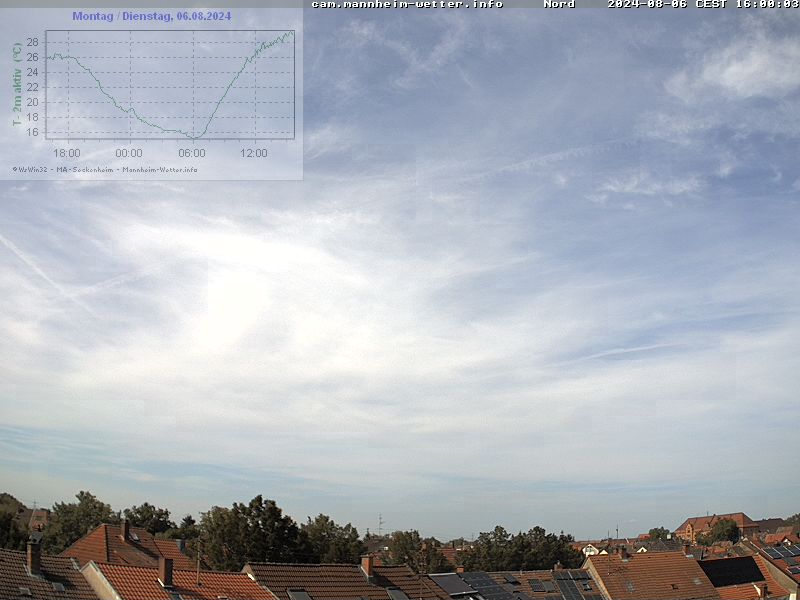Click the red brick chimney at bottom left

(x=165, y=570)
